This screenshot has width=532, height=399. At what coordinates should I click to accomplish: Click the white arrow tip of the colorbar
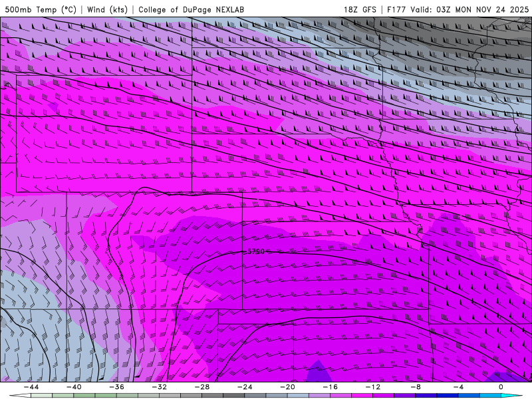(x=20, y=396)
